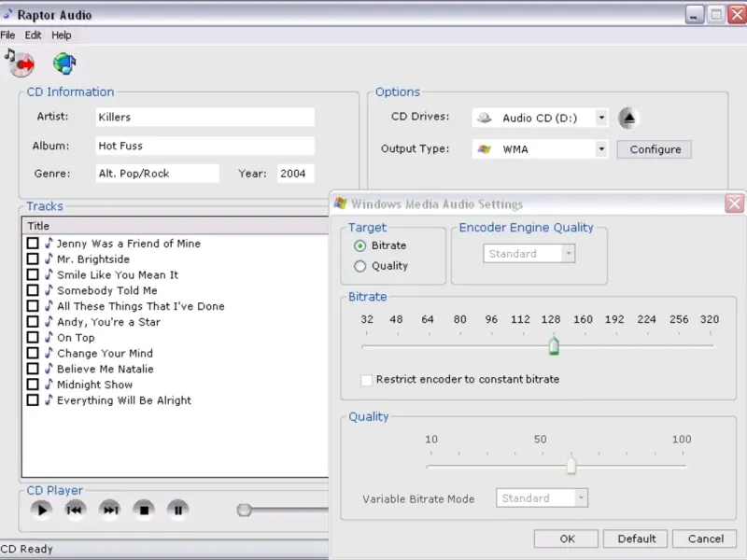Screen dimensions: 747x560
Task: Skip to the previous track button
Action: coord(75,510)
